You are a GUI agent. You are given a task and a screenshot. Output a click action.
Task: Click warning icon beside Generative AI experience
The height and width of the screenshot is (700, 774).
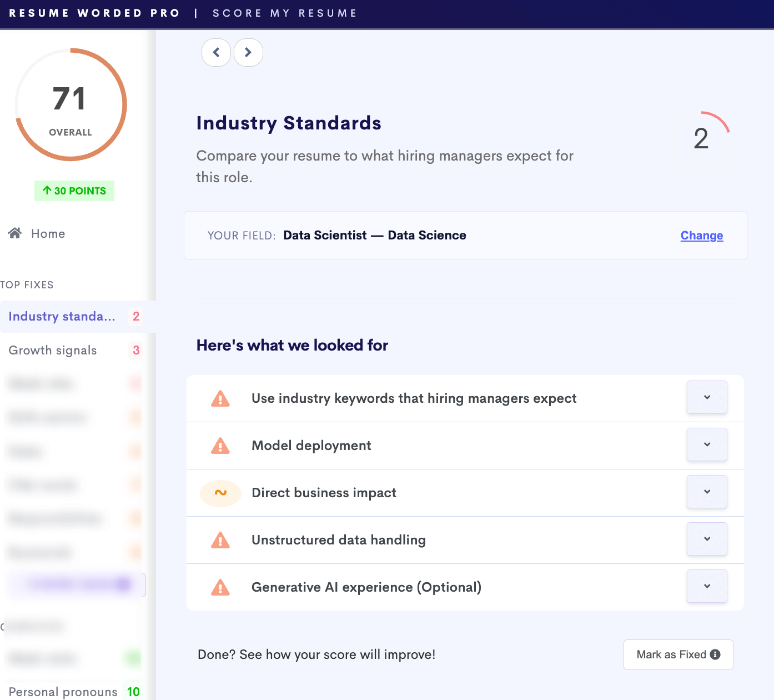coord(220,588)
